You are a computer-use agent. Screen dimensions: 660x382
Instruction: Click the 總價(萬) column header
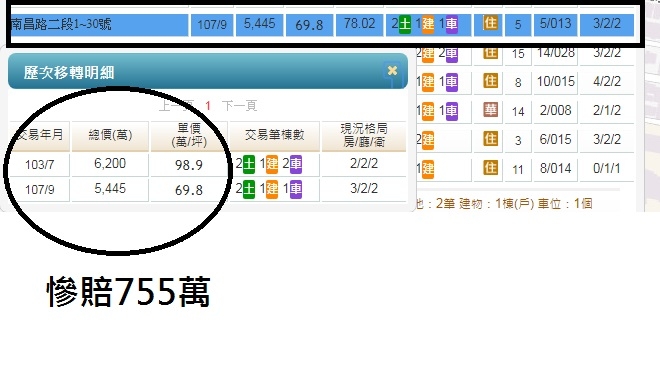pos(110,135)
